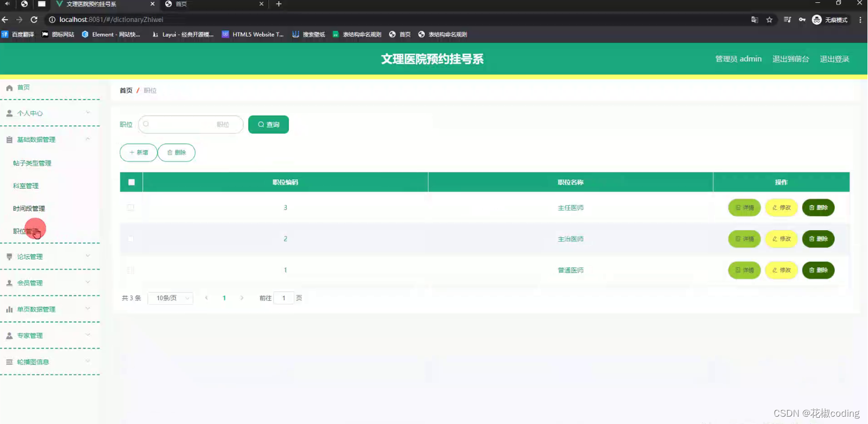The image size is (868, 424).
Task: Click the 职位 search input field
Action: [190, 125]
